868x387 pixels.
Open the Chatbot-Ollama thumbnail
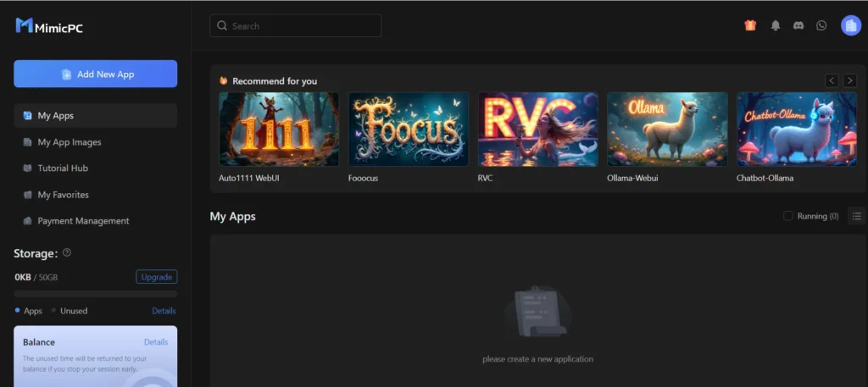coord(797,130)
